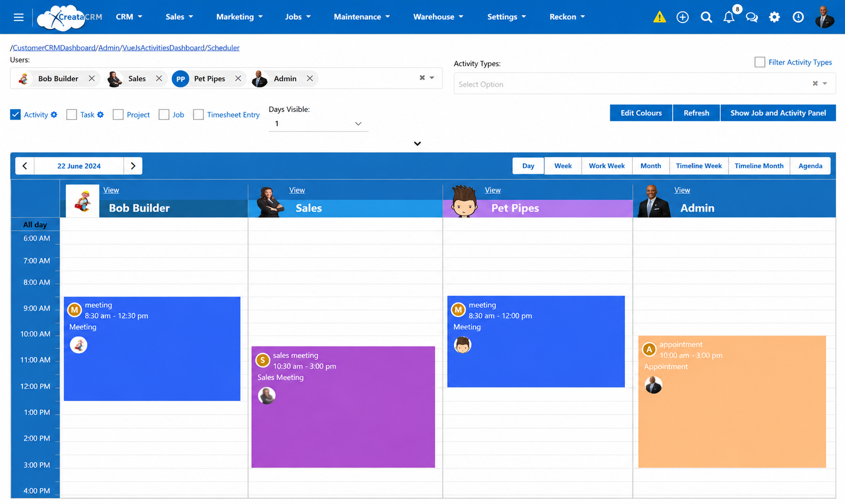
Task: Switch to Timeline Week view
Action: pyautogui.click(x=699, y=166)
